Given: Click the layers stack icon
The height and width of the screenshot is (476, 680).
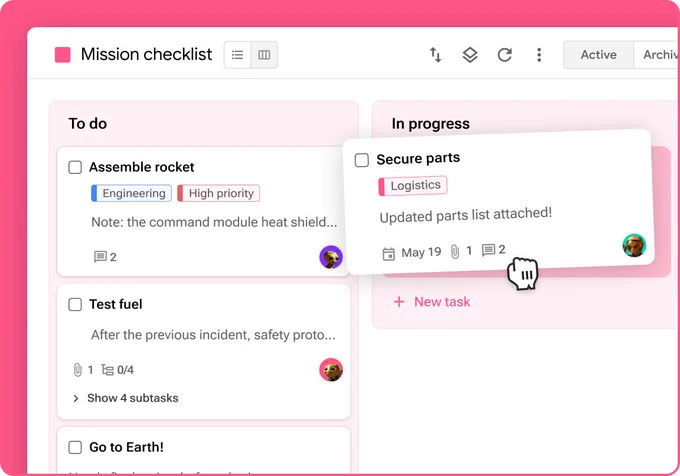Looking at the screenshot, I should pos(470,55).
